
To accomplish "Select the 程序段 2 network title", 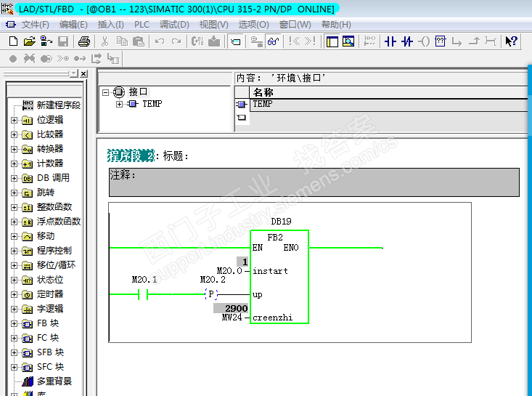I will [131, 156].
